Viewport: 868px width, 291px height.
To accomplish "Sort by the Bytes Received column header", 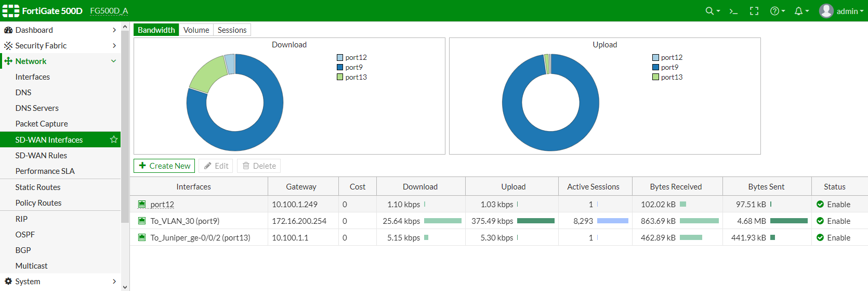I will tap(678, 187).
